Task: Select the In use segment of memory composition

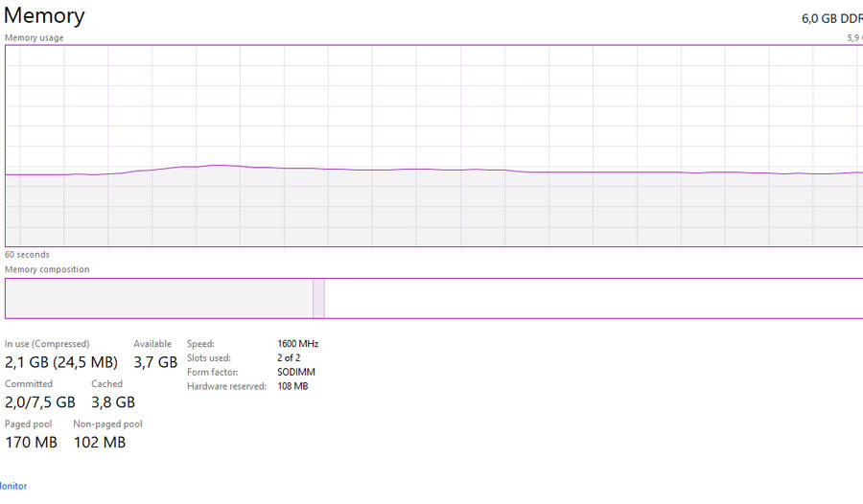Action: 158,298
